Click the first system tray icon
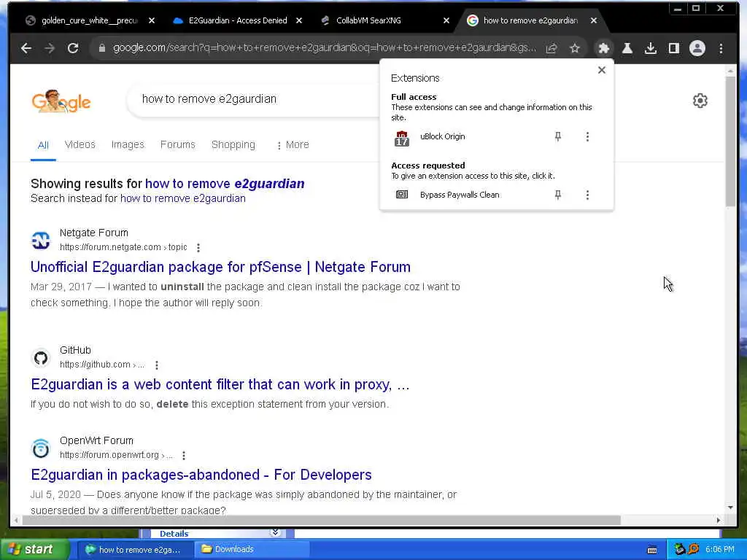Viewport: 747px width, 560px height. pos(679,550)
